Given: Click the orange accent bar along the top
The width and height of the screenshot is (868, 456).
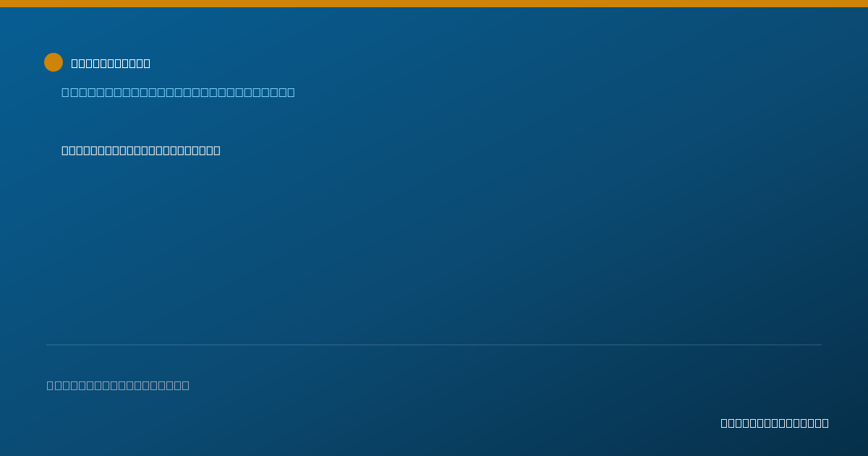Looking at the screenshot, I should [x=434, y=4].
